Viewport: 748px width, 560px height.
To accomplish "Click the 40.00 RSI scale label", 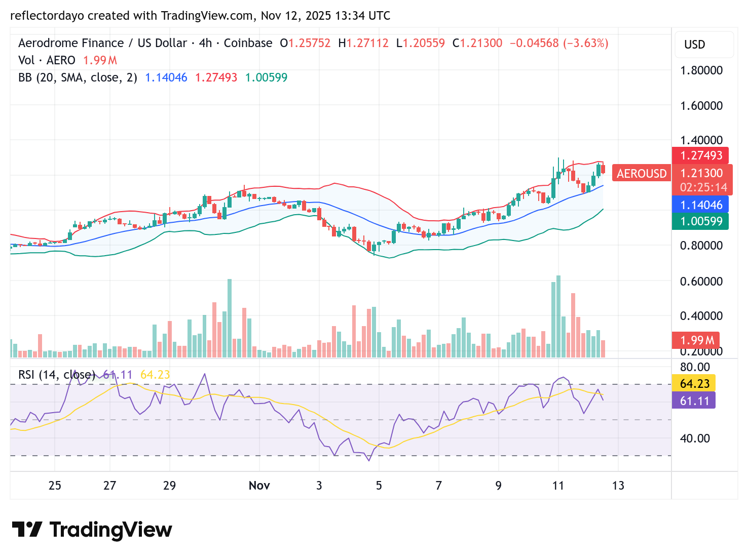I will click(695, 438).
